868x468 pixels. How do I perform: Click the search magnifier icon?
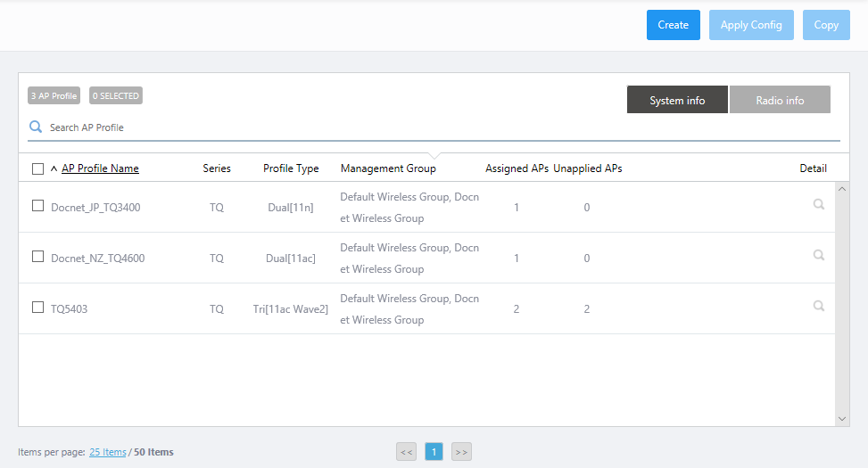[x=36, y=127]
